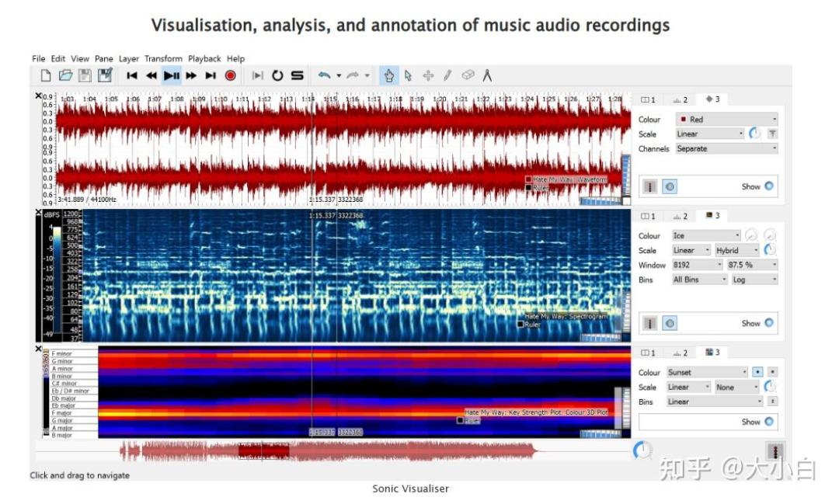Click the double-arrow Rewind button
The image size is (839, 504).
151,75
